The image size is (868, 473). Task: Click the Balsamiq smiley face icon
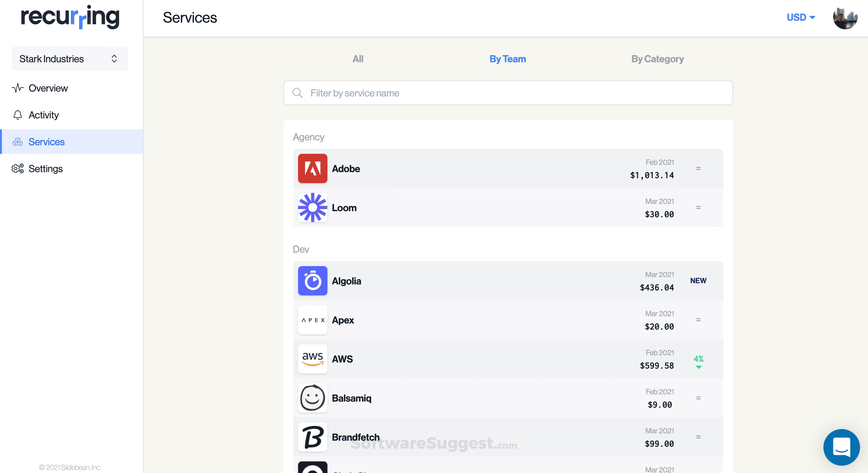coord(312,398)
